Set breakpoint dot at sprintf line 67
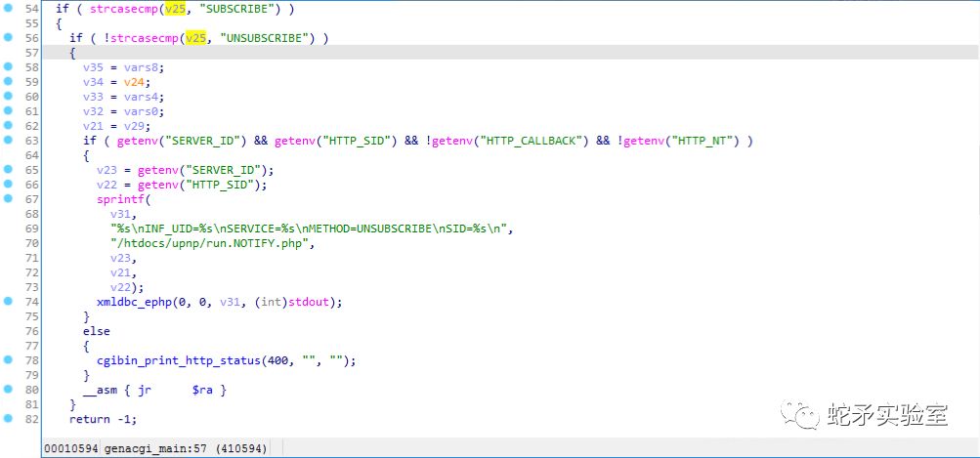This screenshot has width=980, height=458. coord(8,198)
